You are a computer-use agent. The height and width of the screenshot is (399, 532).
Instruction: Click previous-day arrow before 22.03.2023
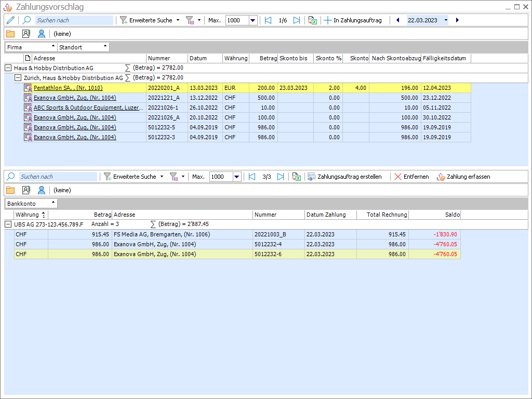pyautogui.click(x=398, y=20)
